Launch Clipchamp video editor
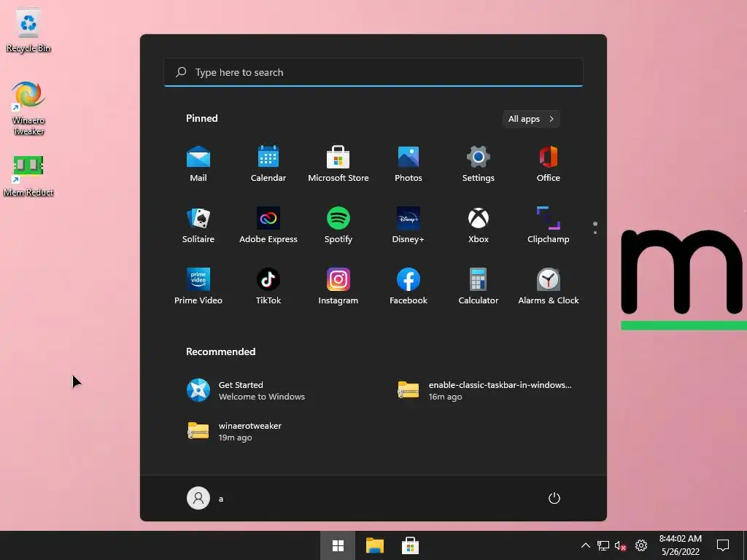The width and height of the screenshot is (747, 560). tap(549, 225)
